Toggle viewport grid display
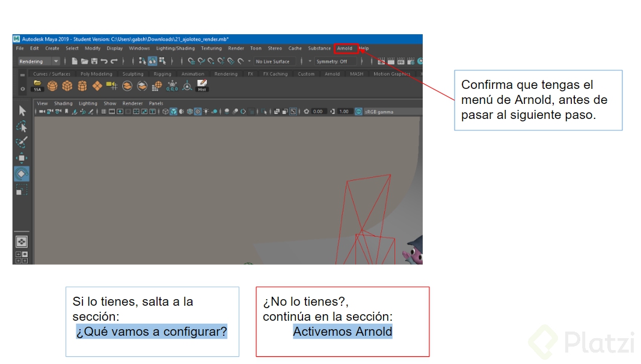Image resolution: width=641 pixels, height=364 pixels. click(x=104, y=112)
